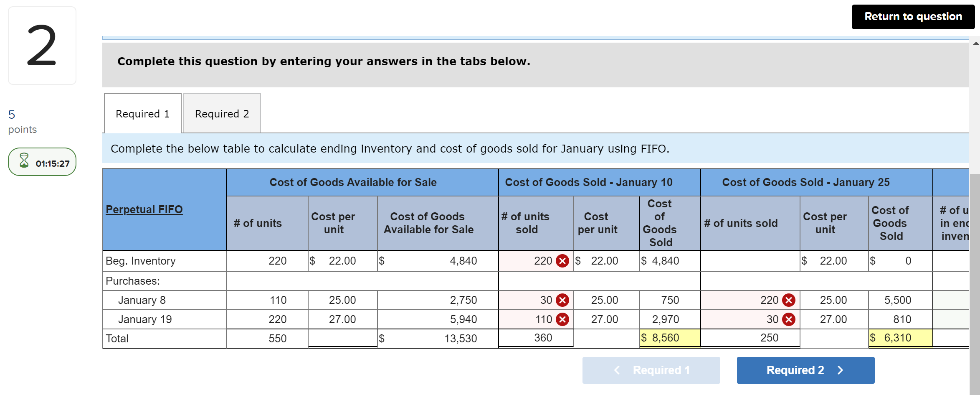Click the red X beside 110 units January 19 row
The height and width of the screenshot is (395, 980).
[x=562, y=319]
